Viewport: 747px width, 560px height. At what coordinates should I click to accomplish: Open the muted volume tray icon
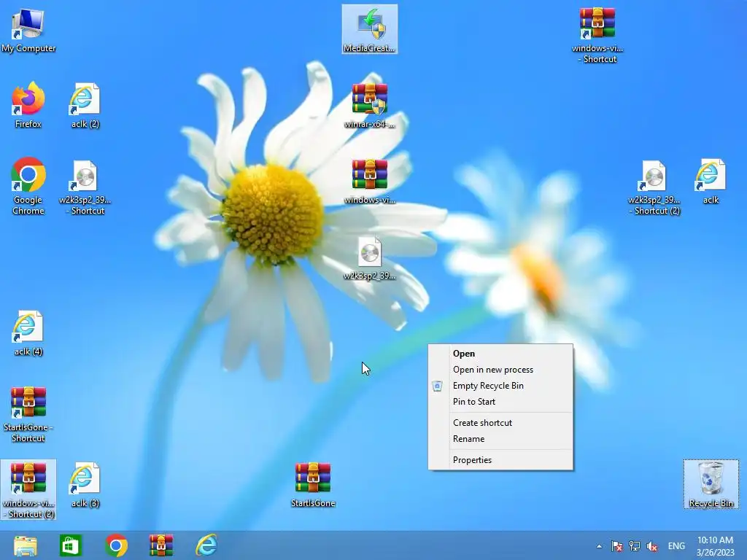[652, 546]
